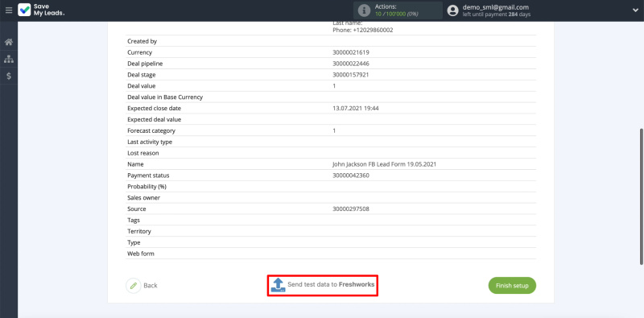Viewport: 644px width, 318px height.
Task: Click the Web form row label
Action: pyautogui.click(x=140, y=254)
